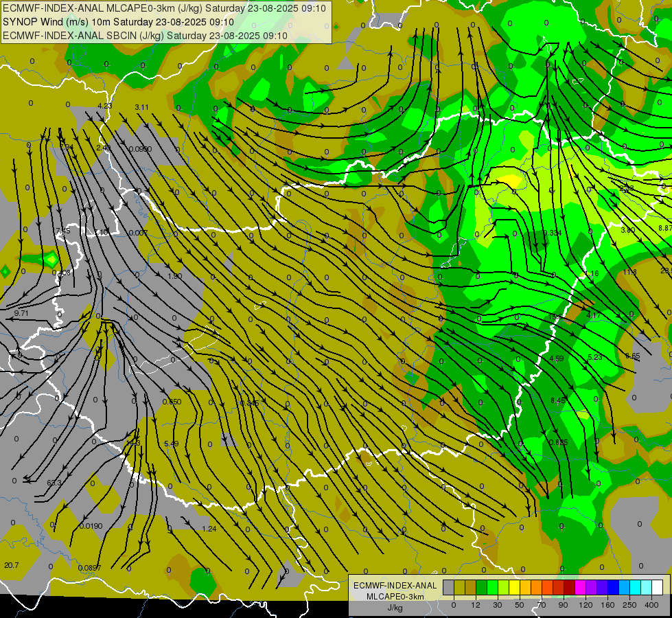
Task: Click legend scale label 250
Action: coord(629,605)
